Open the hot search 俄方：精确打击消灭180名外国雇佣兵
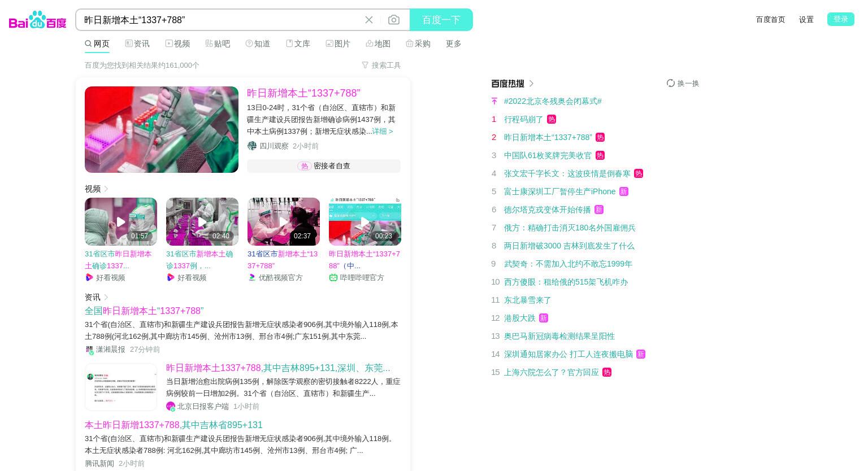Viewport: 868px width, 471px height. [x=570, y=228]
